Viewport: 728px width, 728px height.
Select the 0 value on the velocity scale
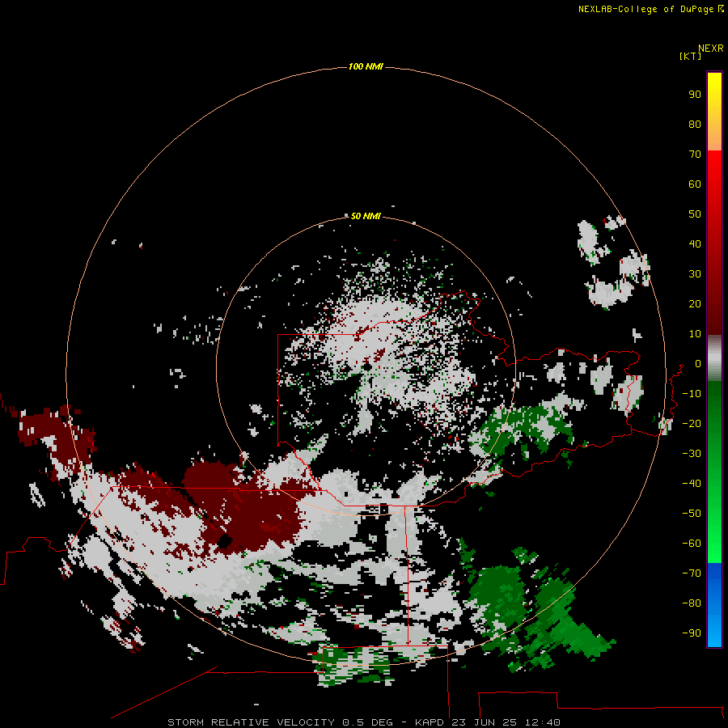(698, 364)
